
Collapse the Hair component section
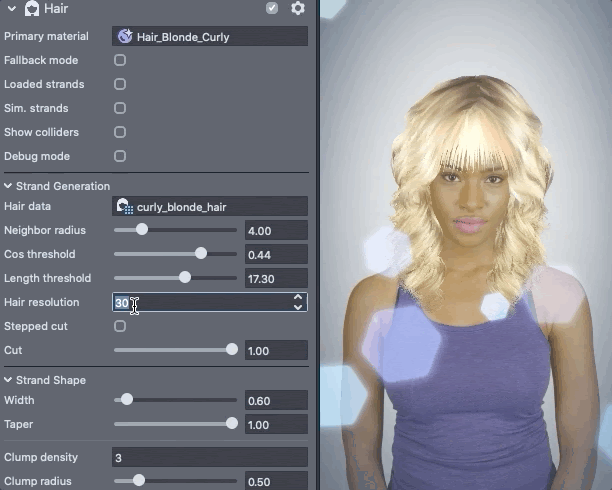(10, 9)
